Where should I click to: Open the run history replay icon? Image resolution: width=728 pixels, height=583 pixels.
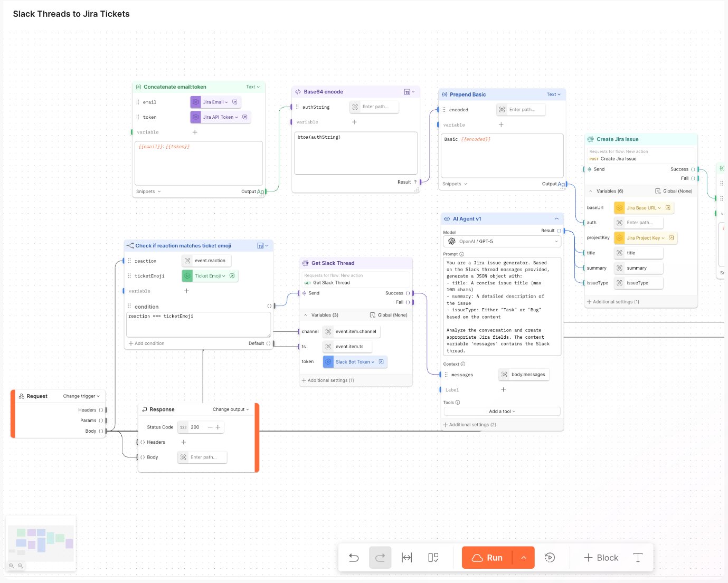550,558
